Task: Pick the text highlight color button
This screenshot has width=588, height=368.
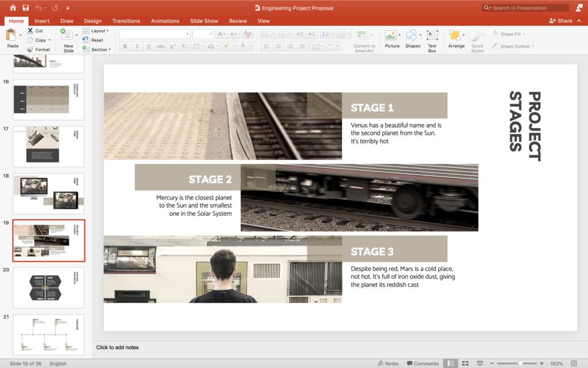Action: pyautogui.click(x=226, y=46)
